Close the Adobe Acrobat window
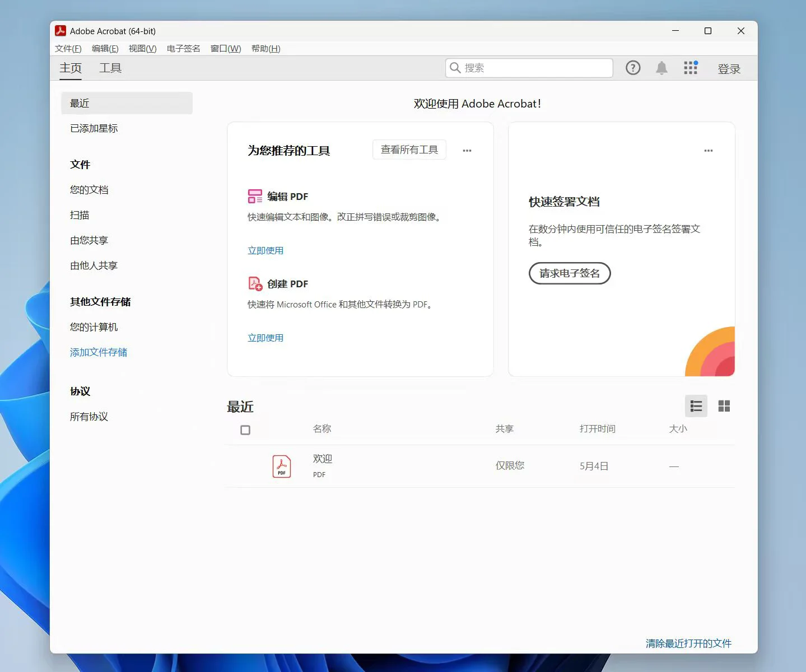The height and width of the screenshot is (672, 806). (x=741, y=31)
